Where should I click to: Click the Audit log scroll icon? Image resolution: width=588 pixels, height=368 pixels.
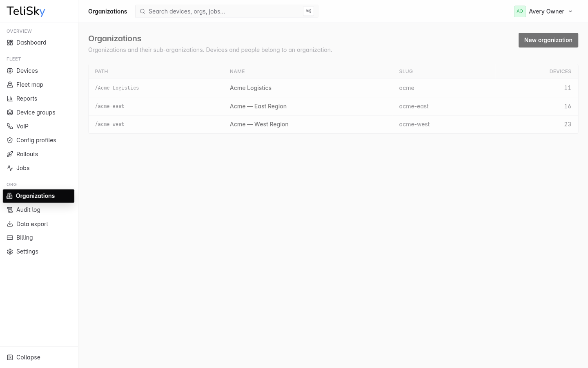pos(10,210)
